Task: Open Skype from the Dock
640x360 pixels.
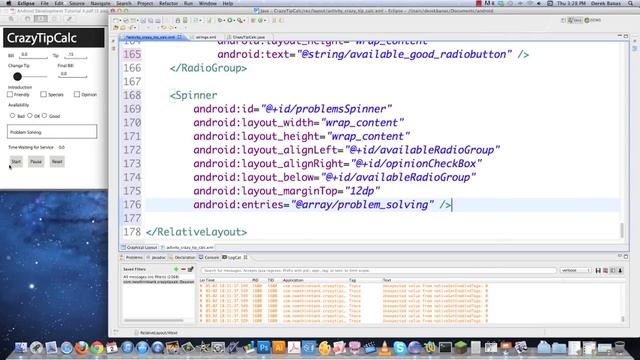Action: pyautogui.click(x=400, y=348)
